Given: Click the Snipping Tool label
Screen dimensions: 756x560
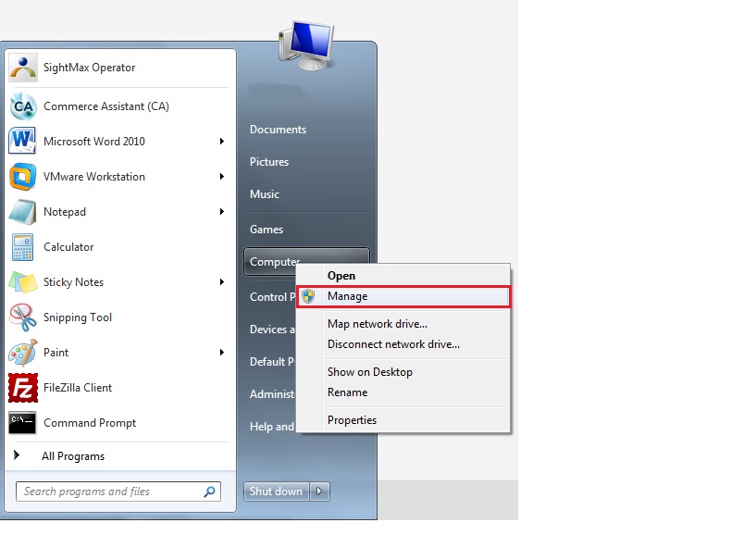Looking at the screenshot, I should (78, 317).
